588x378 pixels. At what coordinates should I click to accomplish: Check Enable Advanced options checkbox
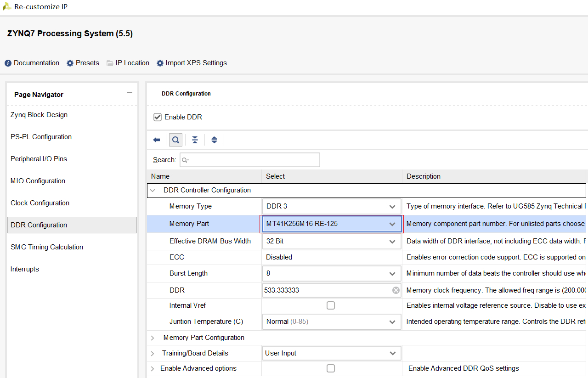point(331,368)
